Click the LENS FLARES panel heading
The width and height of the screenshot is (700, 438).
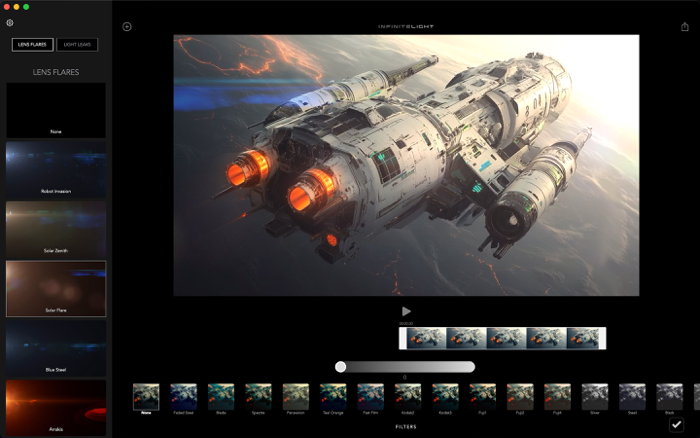tap(56, 72)
